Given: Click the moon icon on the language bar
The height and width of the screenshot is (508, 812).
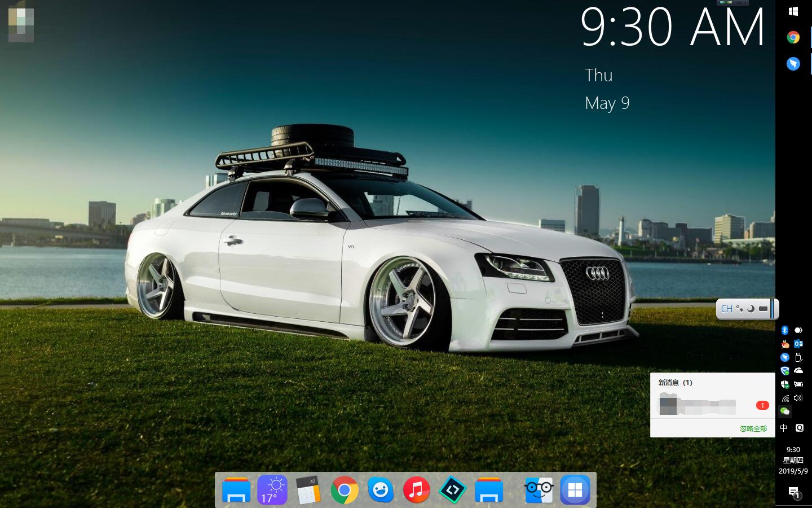Looking at the screenshot, I should [751, 309].
